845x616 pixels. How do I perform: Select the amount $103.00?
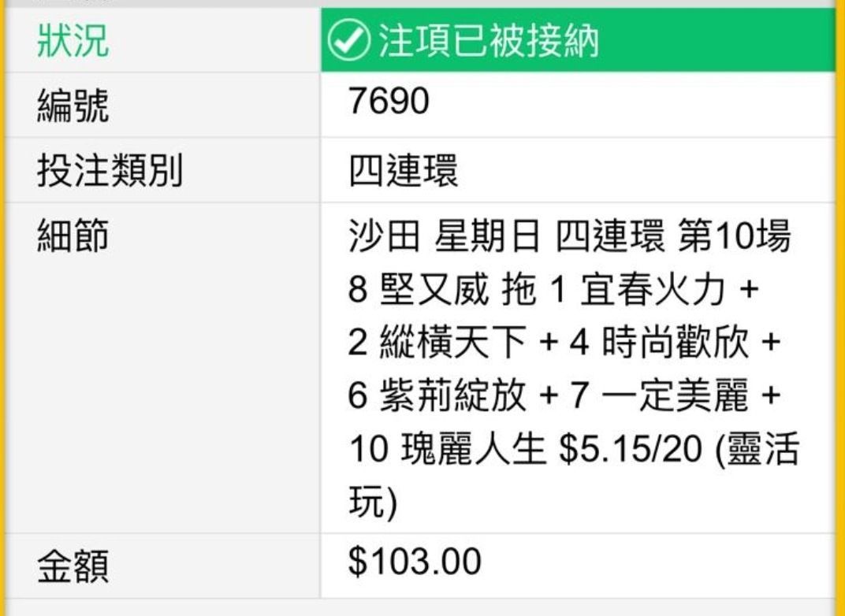[415, 561]
